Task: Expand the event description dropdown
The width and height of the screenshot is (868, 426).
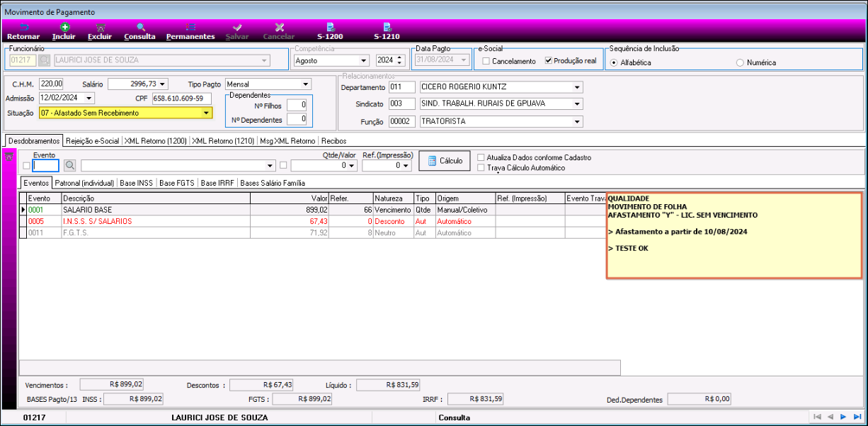Action: 270,166
